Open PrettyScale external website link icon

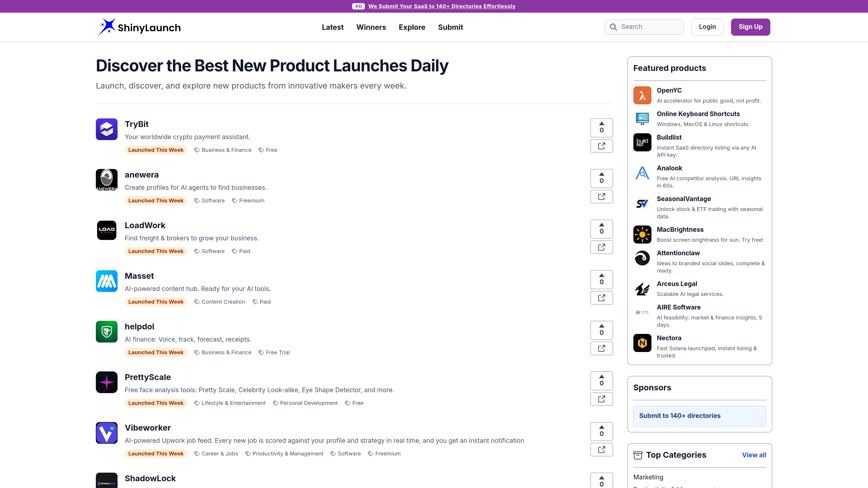click(x=601, y=399)
